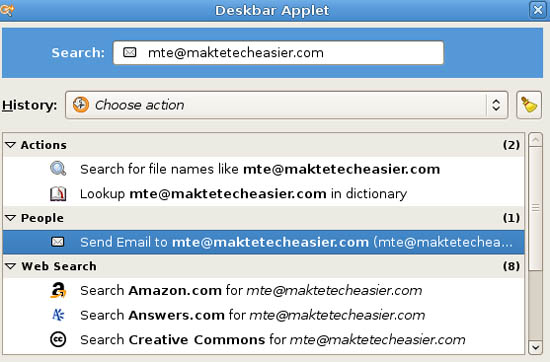The image size is (550, 362).
Task: Collapse the Web Search group
Action: [x=11, y=266]
